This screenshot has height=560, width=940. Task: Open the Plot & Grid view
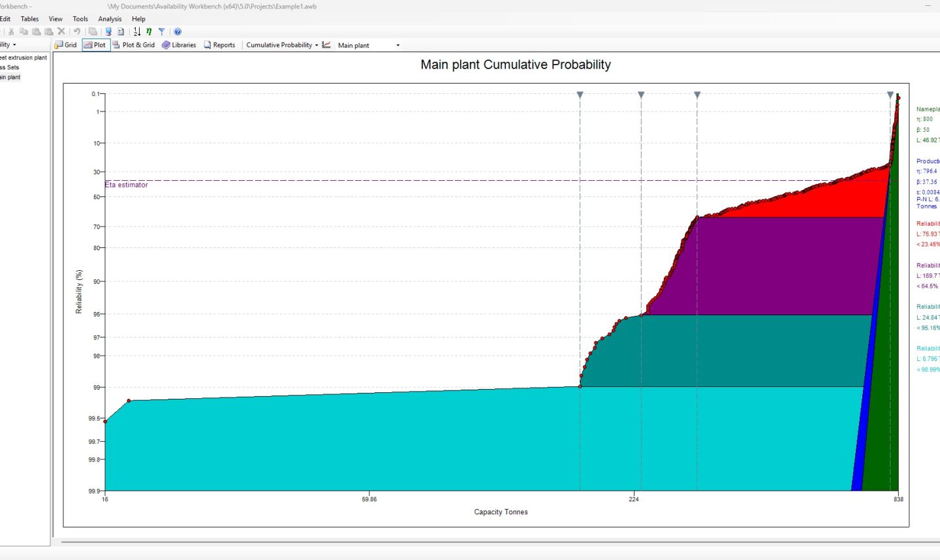point(135,44)
